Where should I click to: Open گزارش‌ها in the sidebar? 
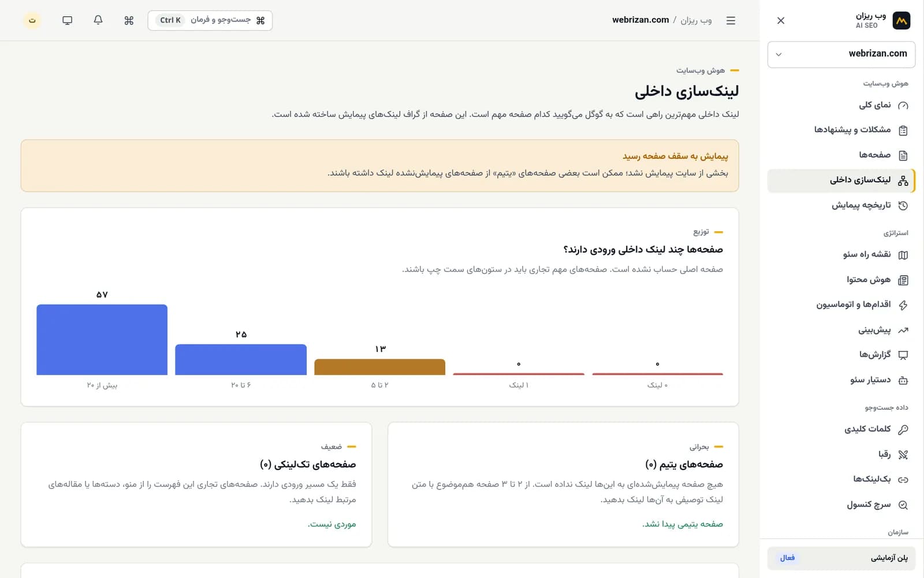(841, 355)
